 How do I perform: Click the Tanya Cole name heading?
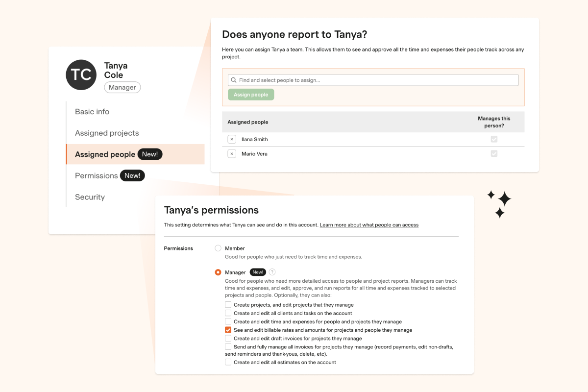pyautogui.click(x=116, y=70)
